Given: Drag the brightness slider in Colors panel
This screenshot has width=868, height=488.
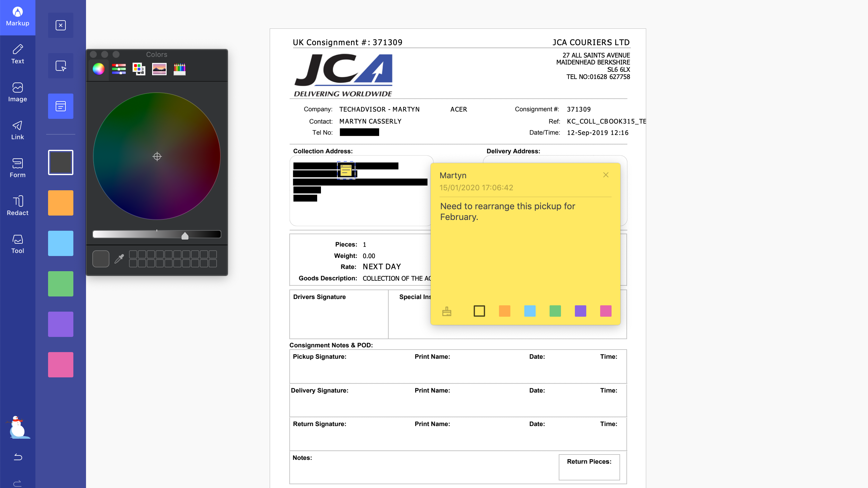Looking at the screenshot, I should coord(185,235).
